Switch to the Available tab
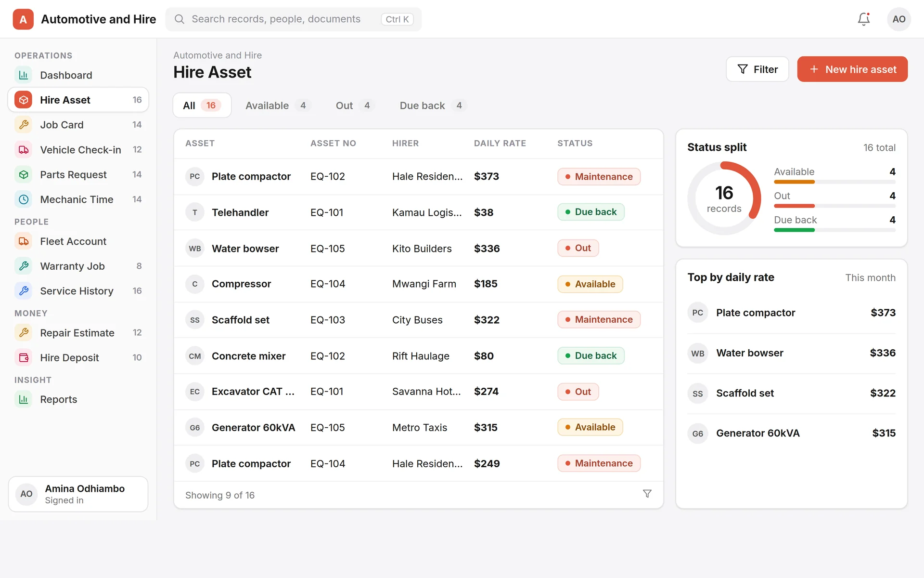Viewport: 924px width, 578px height. coord(278,105)
